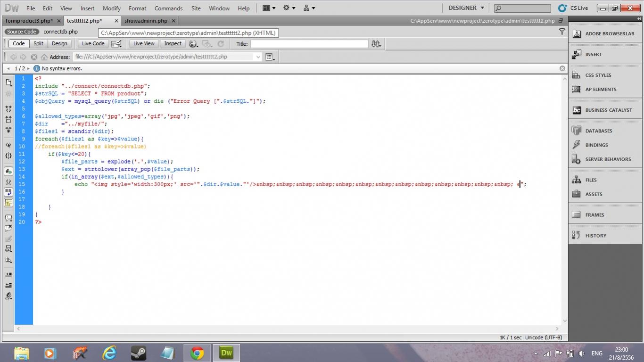Switch to Split view

(x=38, y=43)
